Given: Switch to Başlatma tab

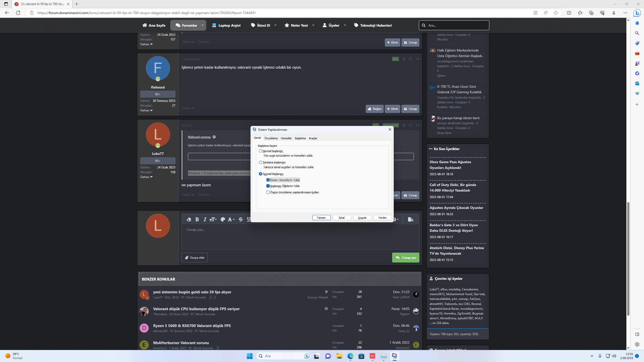Looking at the screenshot, I should (x=300, y=138).
